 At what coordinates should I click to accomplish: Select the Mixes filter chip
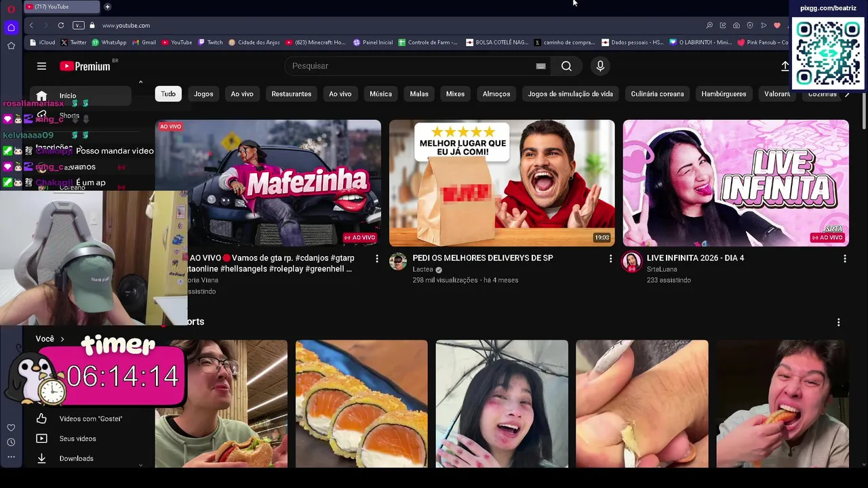pos(455,94)
